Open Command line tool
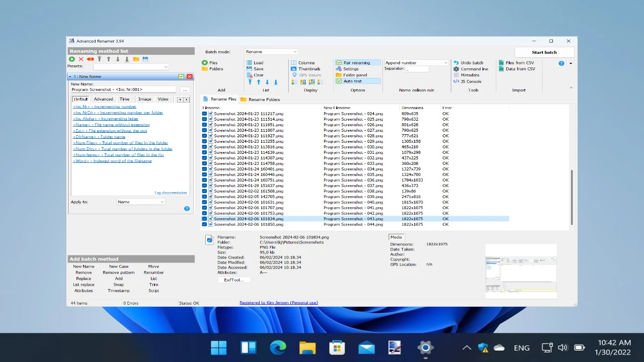 point(470,69)
